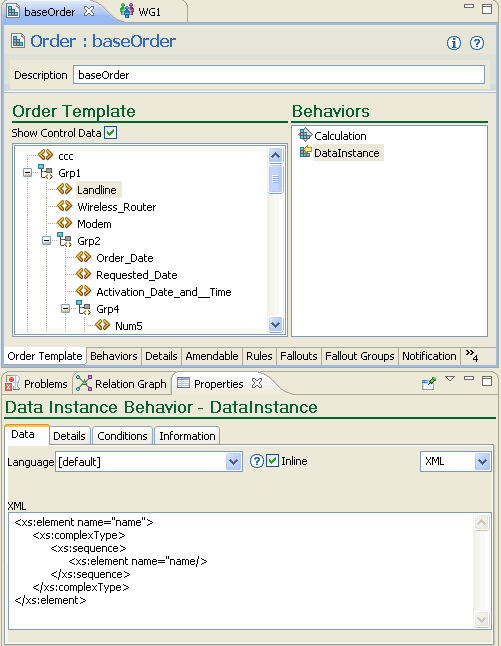Click the ccc data element icon
Screen dimensions: 501x646
click(45, 155)
